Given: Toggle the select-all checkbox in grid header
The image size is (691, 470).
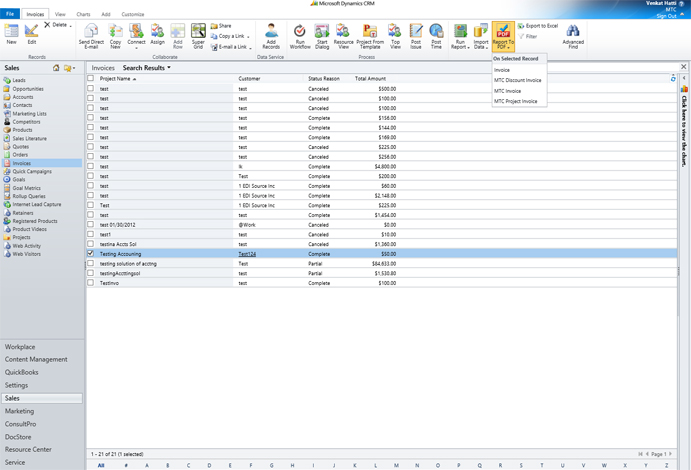Looking at the screenshot, I should (90, 78).
